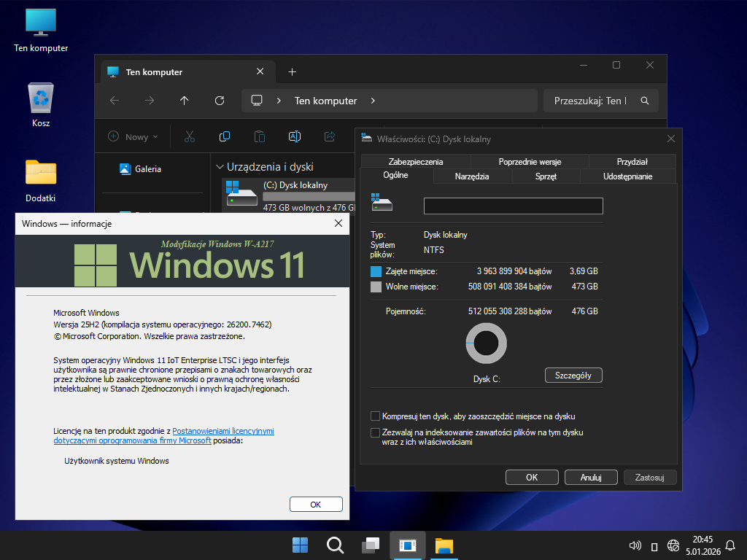Collapse the Urządzenia i dyski group
This screenshot has width=747, height=560.
coord(220,167)
